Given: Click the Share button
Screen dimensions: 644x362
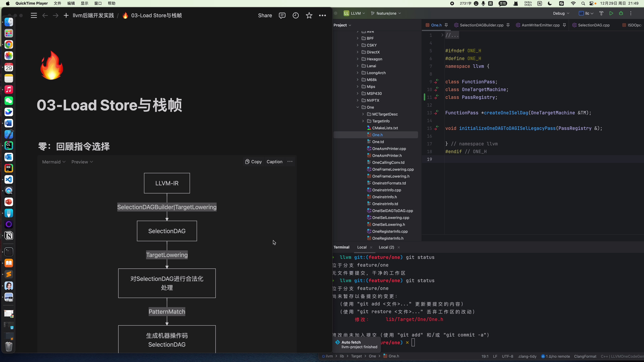Looking at the screenshot, I should click(x=265, y=15).
